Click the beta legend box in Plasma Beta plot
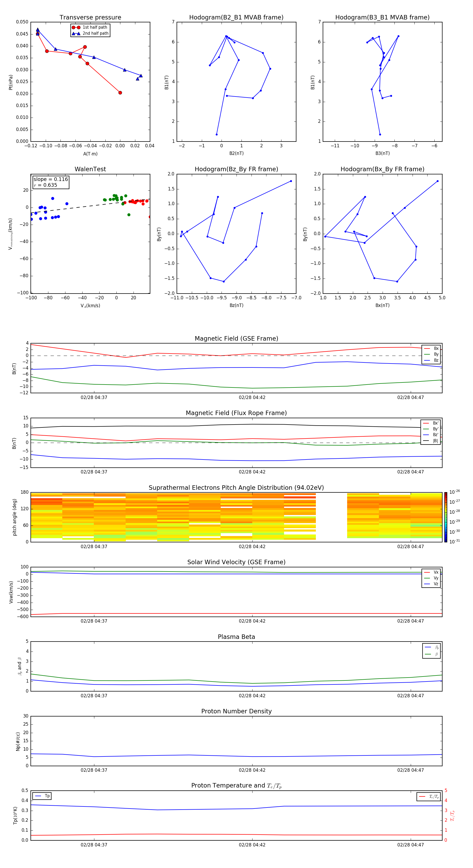This screenshot has height=868, width=473. pyautogui.click(x=431, y=651)
